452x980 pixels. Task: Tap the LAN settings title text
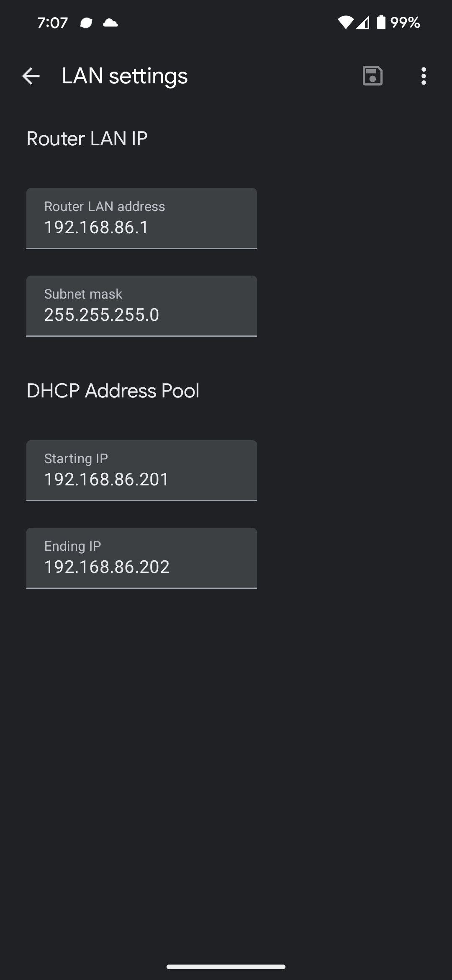(x=124, y=76)
